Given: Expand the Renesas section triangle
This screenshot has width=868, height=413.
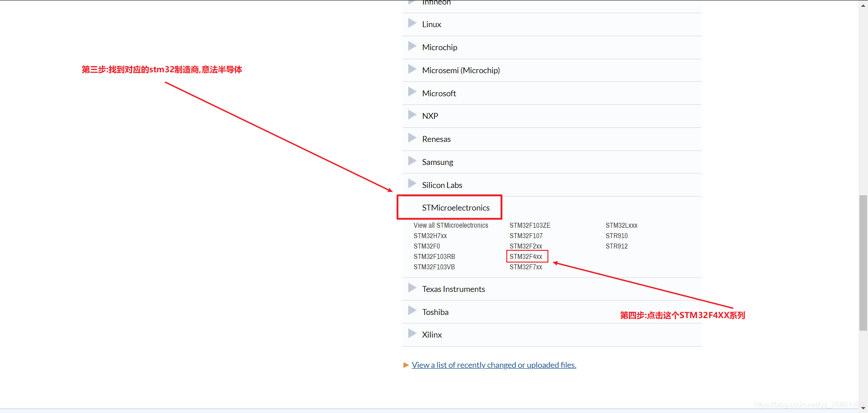Looking at the screenshot, I should 412,138.
